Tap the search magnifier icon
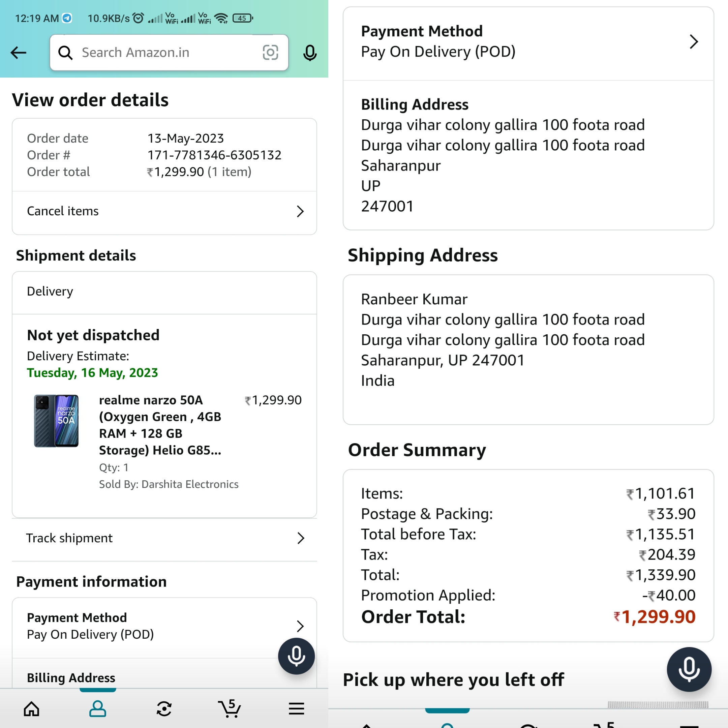Screen dimensions: 728x728 pos(66,53)
